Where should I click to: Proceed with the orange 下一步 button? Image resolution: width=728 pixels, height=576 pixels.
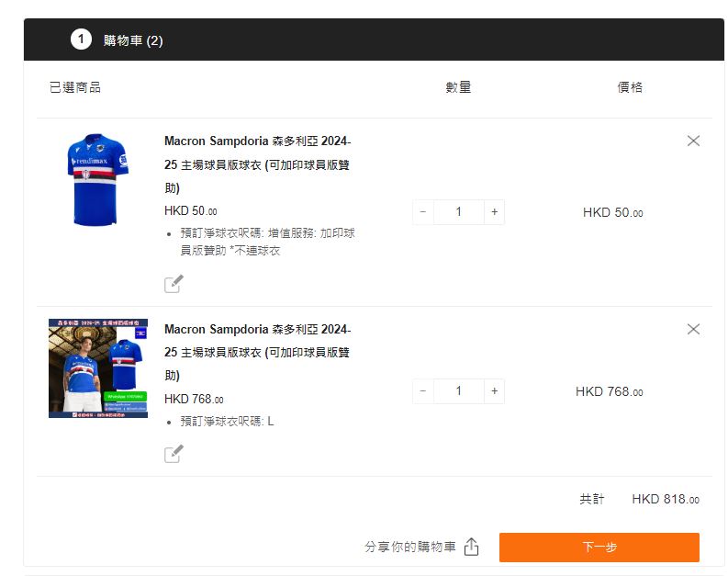pos(599,548)
